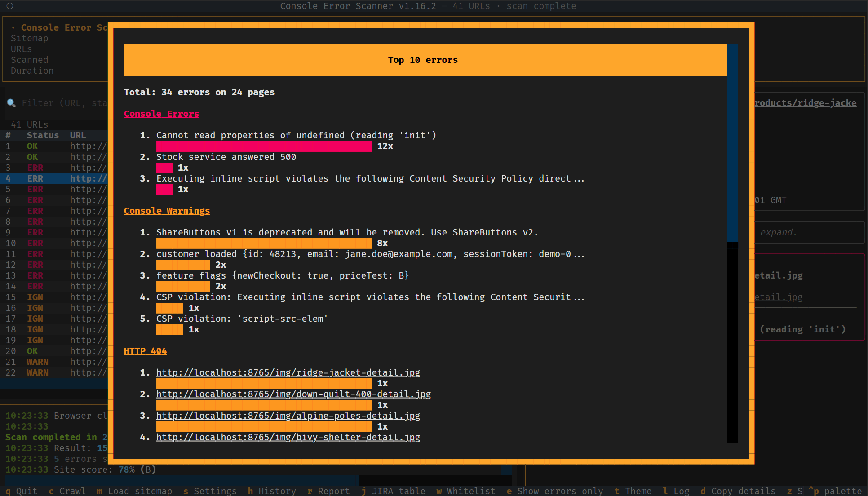
Task: Toggle t Theme in footer bar
Action: (x=633, y=491)
